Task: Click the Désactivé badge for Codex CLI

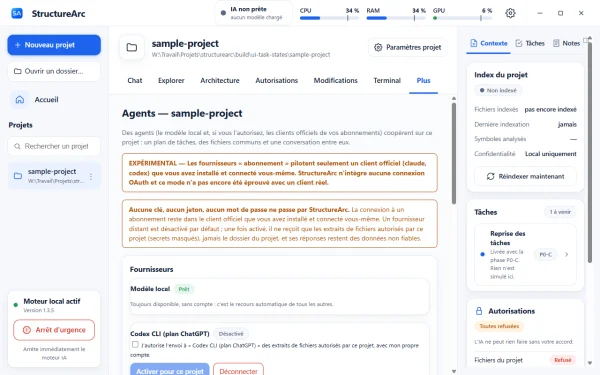Action: pos(231,334)
